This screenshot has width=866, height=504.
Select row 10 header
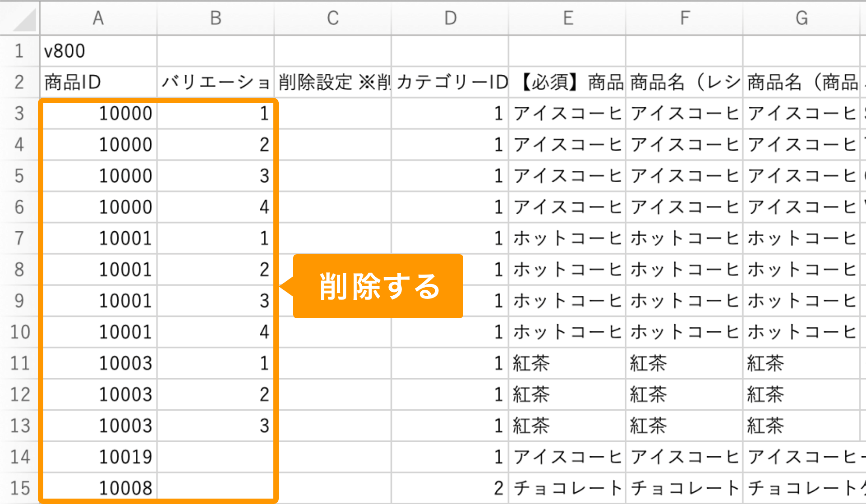(19, 332)
